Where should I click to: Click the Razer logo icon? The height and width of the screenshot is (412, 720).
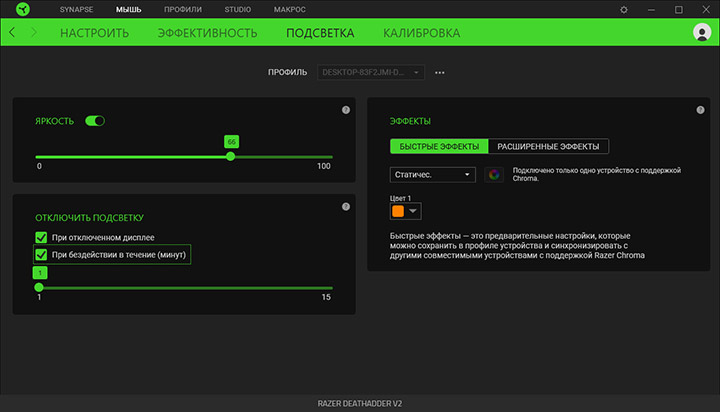(22, 9)
